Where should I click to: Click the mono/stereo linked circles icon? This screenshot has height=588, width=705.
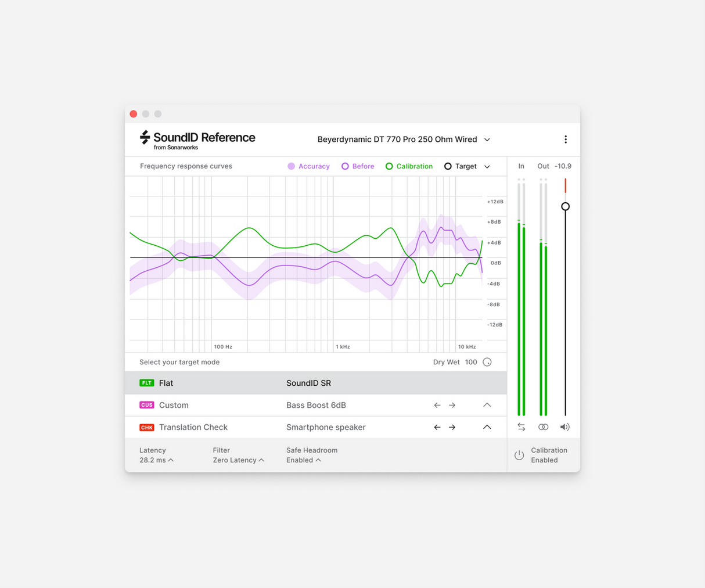pyautogui.click(x=543, y=426)
